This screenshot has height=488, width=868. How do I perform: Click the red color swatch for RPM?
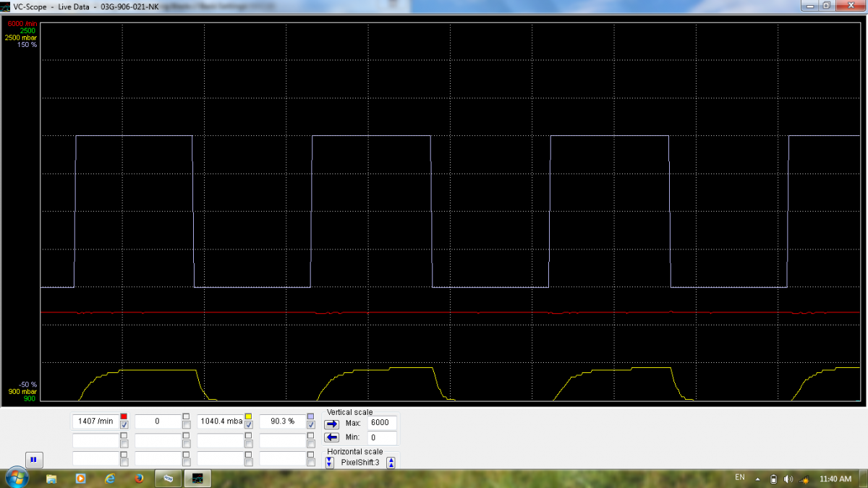[124, 416]
